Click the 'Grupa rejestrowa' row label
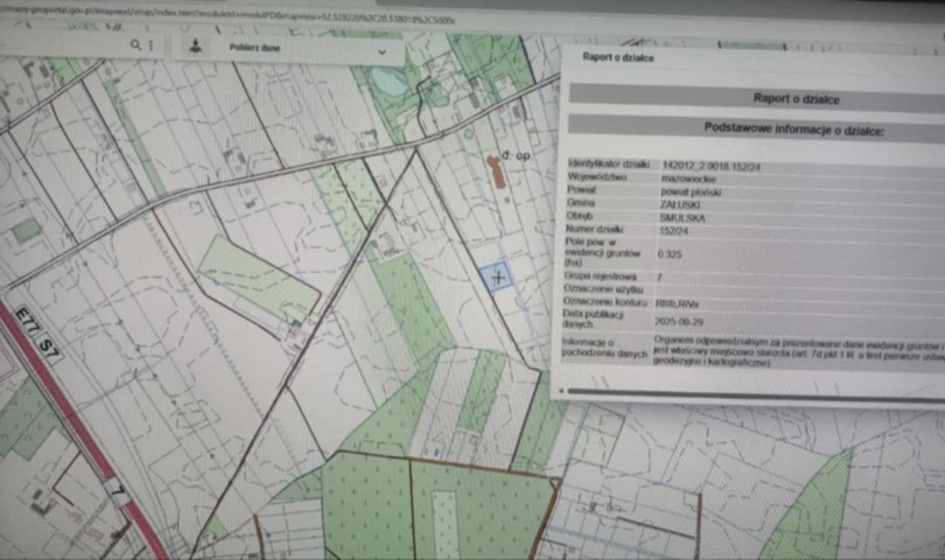The height and width of the screenshot is (560, 945). (599, 276)
